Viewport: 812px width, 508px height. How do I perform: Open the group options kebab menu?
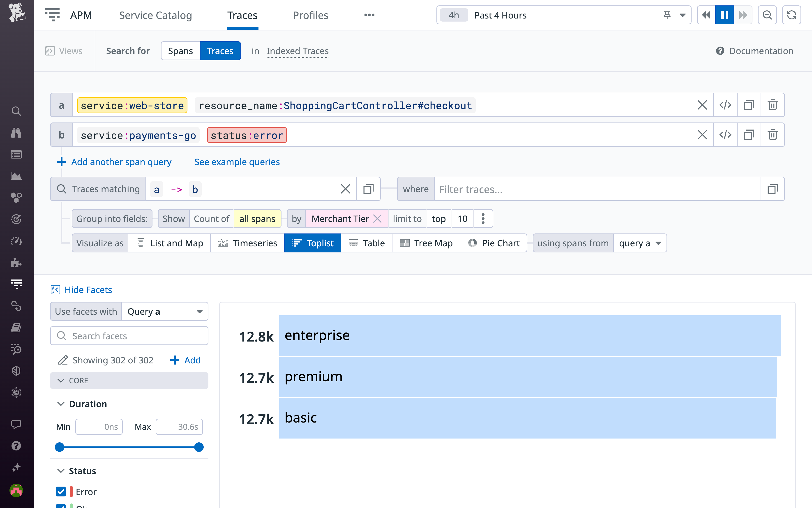483,219
